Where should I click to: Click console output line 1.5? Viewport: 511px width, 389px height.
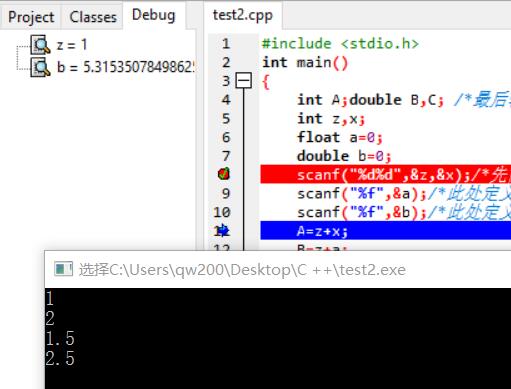click(x=60, y=338)
